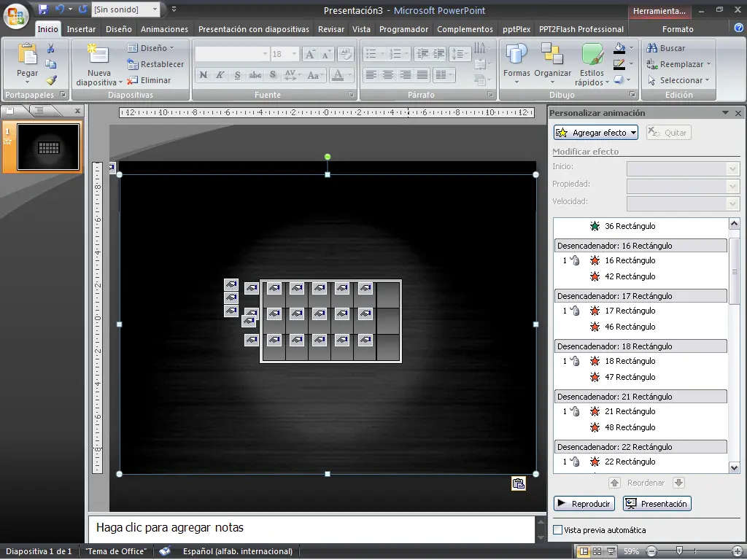Image resolution: width=747 pixels, height=560 pixels.
Task: Undo the last action
Action: click(60, 9)
